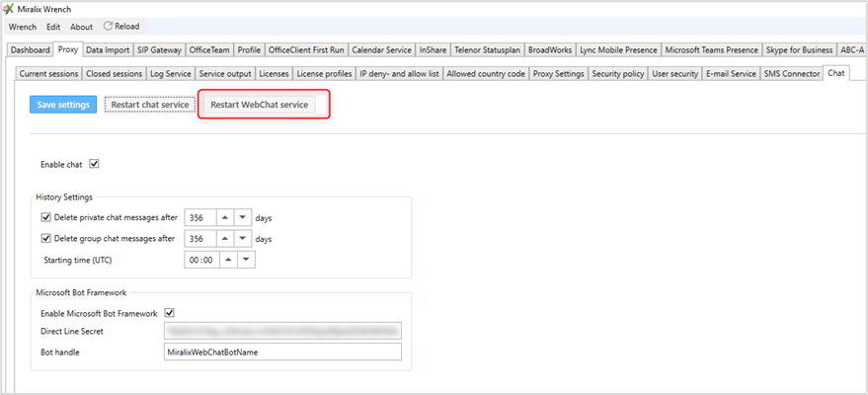Toggle Enable Microsoft Bot Framework checkbox
868x395 pixels.
click(x=170, y=313)
